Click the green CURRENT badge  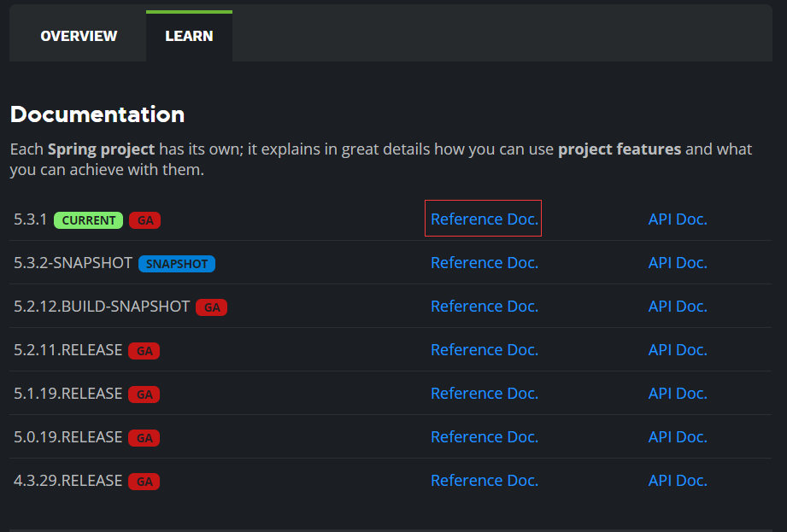88,220
